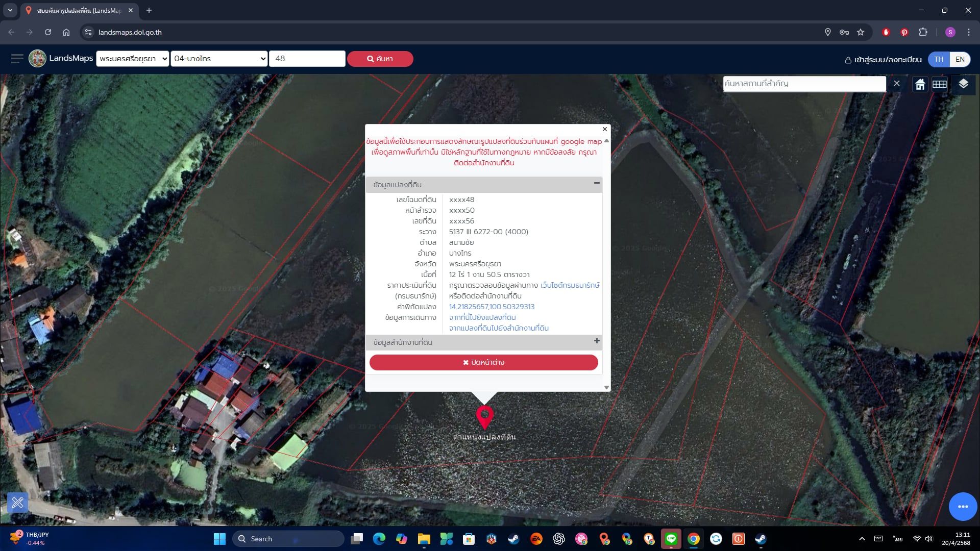The height and width of the screenshot is (551, 980).
Task: Open the district dropdown 04-บางไทร
Action: [x=219, y=59]
